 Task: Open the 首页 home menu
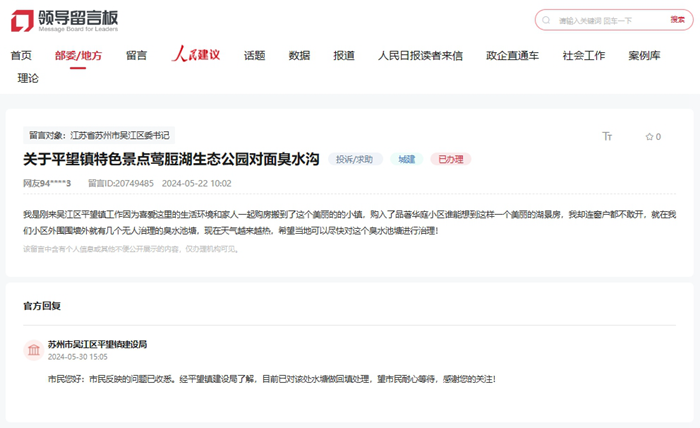coord(21,55)
